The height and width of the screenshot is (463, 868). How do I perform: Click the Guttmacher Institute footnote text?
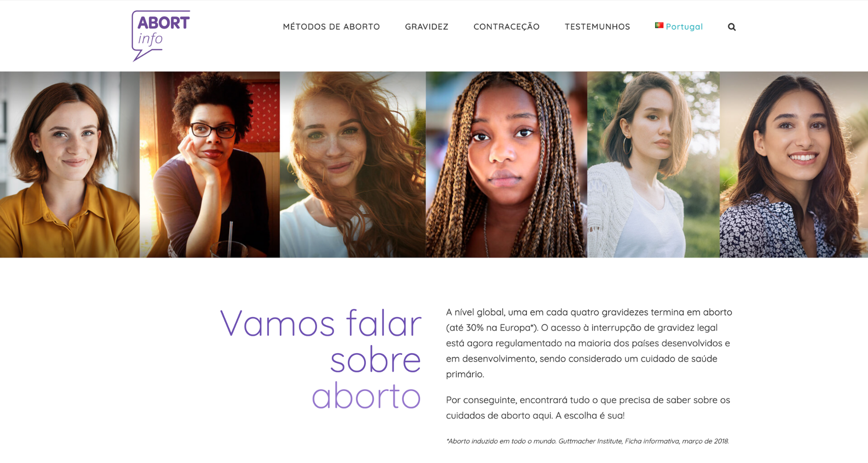pyautogui.click(x=587, y=441)
